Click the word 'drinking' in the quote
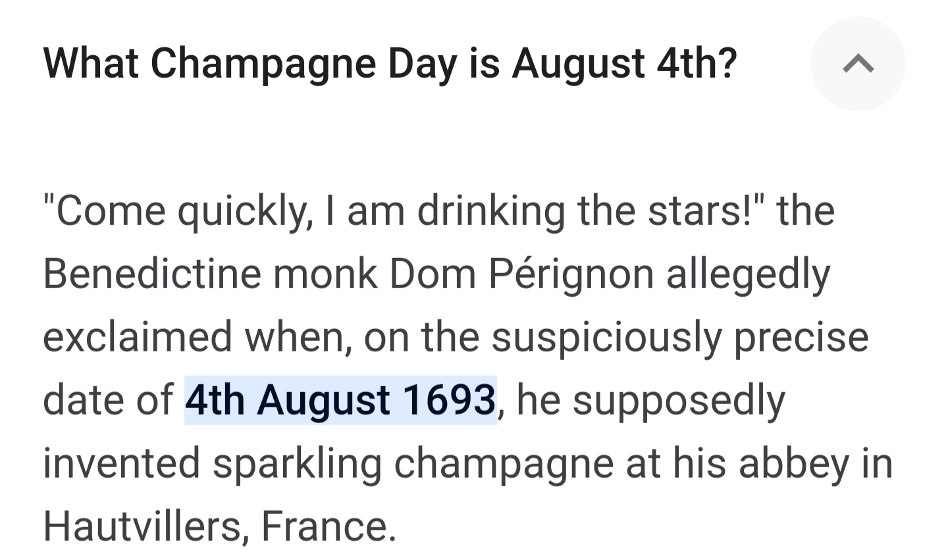 [490, 212]
